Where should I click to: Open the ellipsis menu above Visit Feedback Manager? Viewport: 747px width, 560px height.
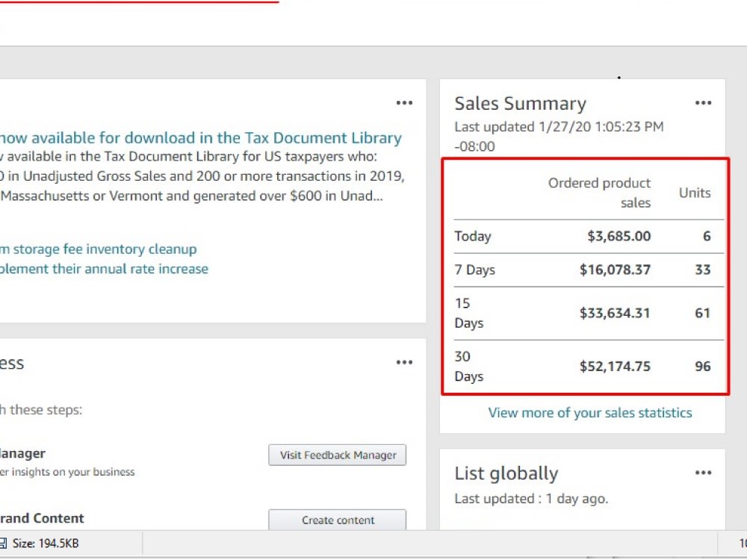click(404, 362)
